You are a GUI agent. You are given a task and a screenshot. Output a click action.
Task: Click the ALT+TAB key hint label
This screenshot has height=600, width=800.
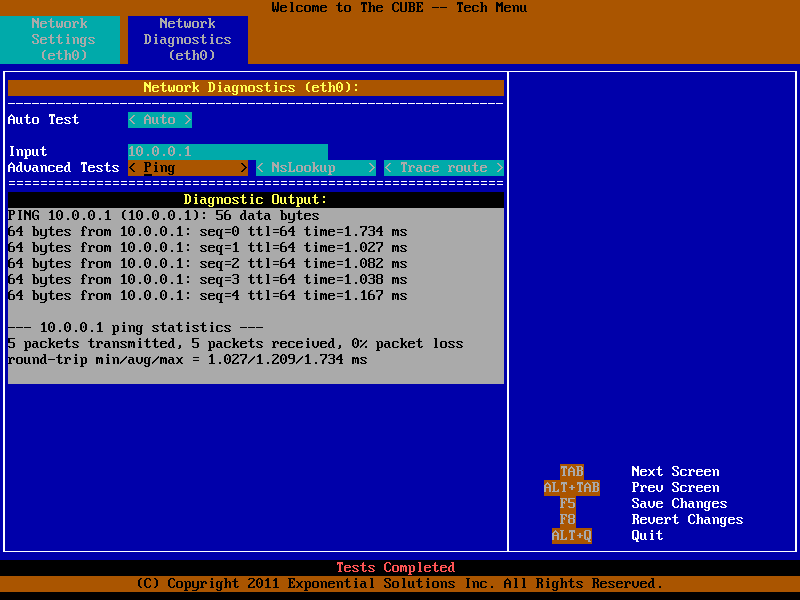pyautogui.click(x=572, y=488)
